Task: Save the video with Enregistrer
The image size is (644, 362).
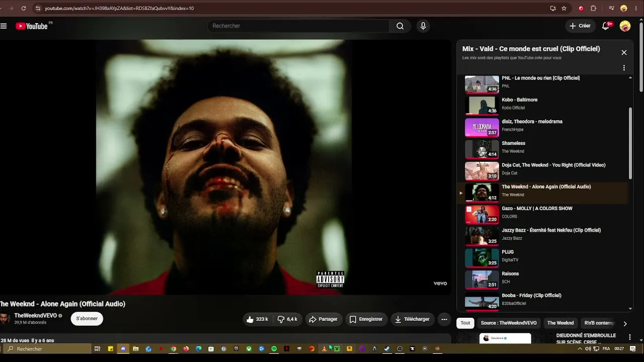Action: pyautogui.click(x=366, y=319)
